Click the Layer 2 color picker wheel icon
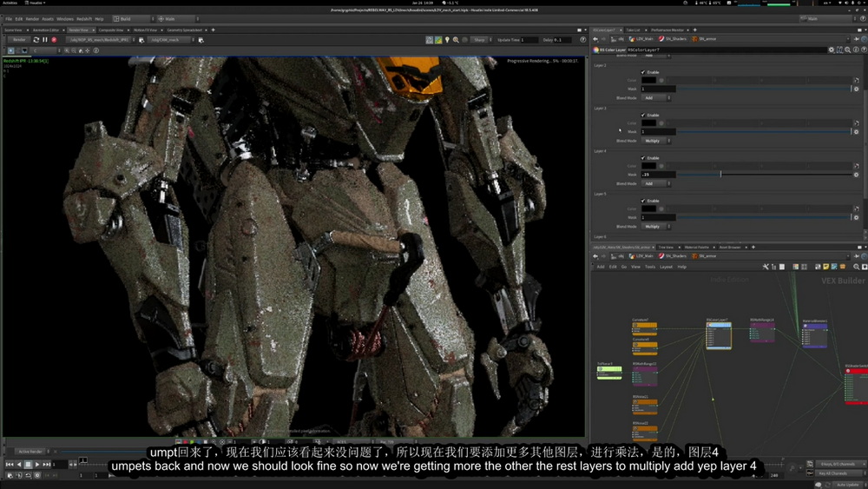Image resolution: width=868 pixels, height=489 pixels. coord(661,80)
